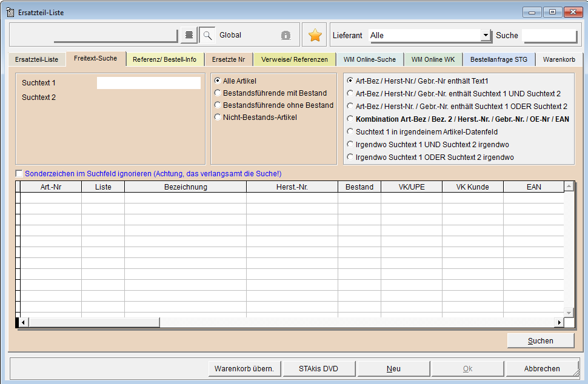Enable Sonderzeichen im Suchfeld ignorieren checkbox
Viewport: 588px width, 384px height.
click(x=19, y=173)
